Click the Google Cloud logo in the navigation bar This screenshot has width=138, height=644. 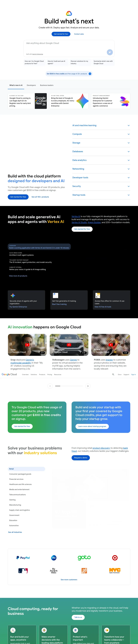pyautogui.click(x=9, y=374)
